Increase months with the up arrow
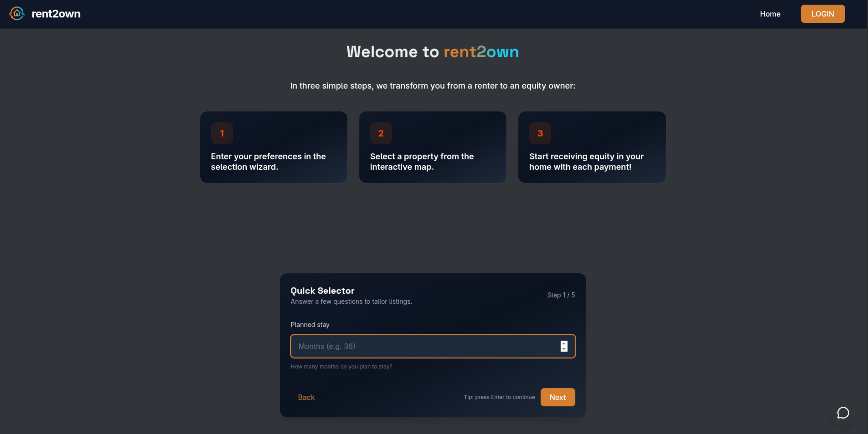Screen dimensions: 868x434 (x=564, y=343)
